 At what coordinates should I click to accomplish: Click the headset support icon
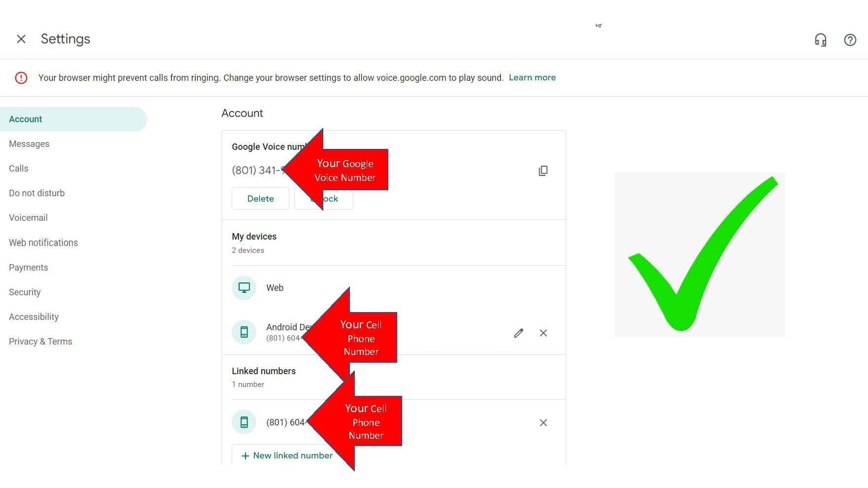820,40
